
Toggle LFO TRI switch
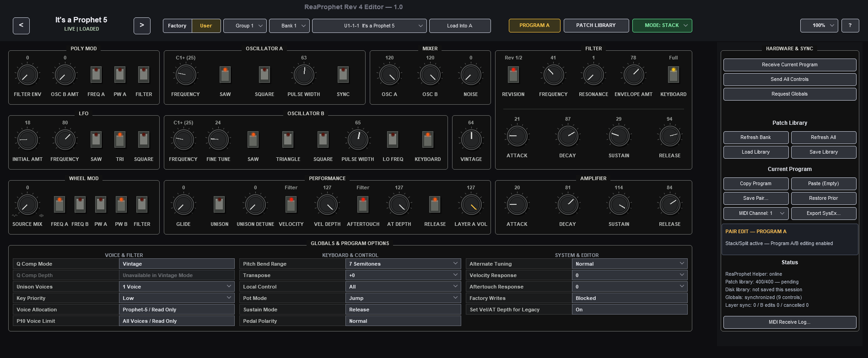120,139
